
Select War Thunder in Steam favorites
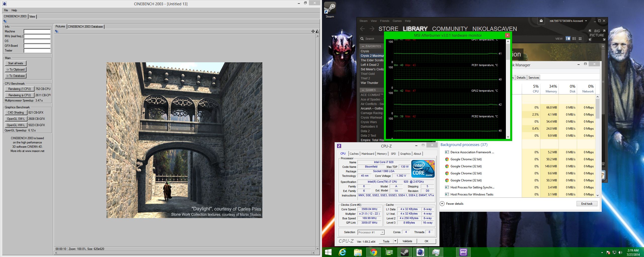coord(369,83)
